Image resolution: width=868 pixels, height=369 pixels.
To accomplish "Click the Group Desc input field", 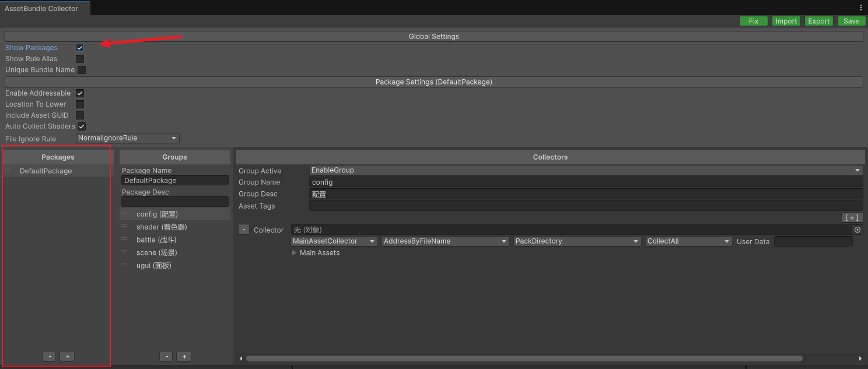I will pos(586,194).
